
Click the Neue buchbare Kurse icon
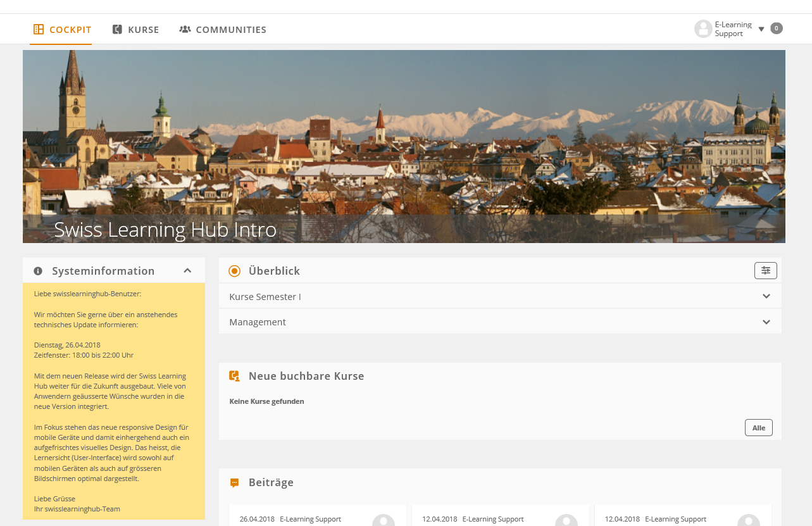pos(235,376)
